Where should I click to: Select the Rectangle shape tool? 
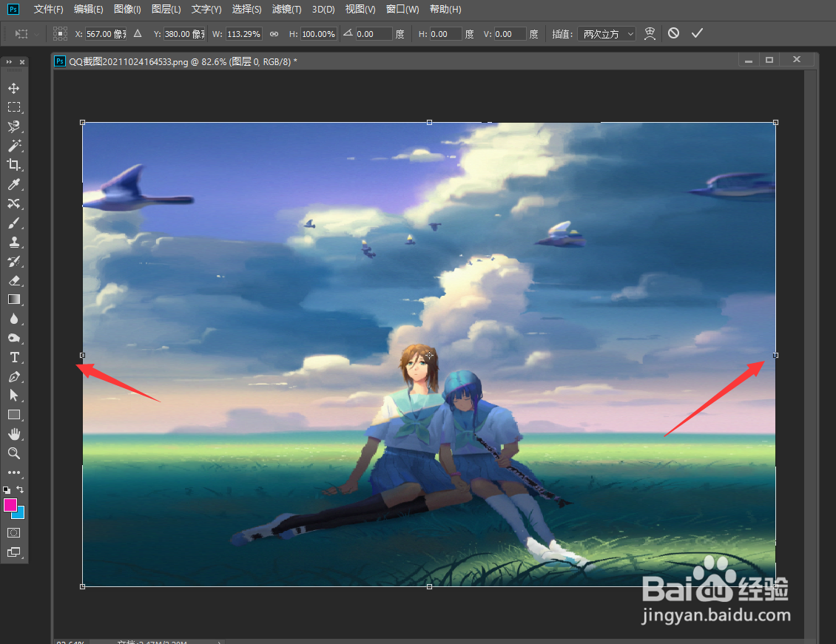point(14,414)
